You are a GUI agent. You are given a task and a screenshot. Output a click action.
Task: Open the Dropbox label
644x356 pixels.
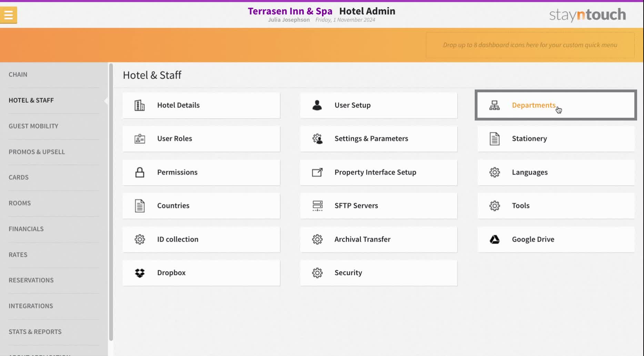pos(171,273)
